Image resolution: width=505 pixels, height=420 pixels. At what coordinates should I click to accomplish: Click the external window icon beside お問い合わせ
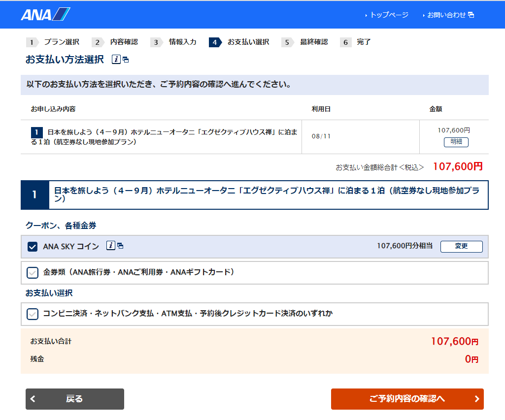tap(471, 15)
